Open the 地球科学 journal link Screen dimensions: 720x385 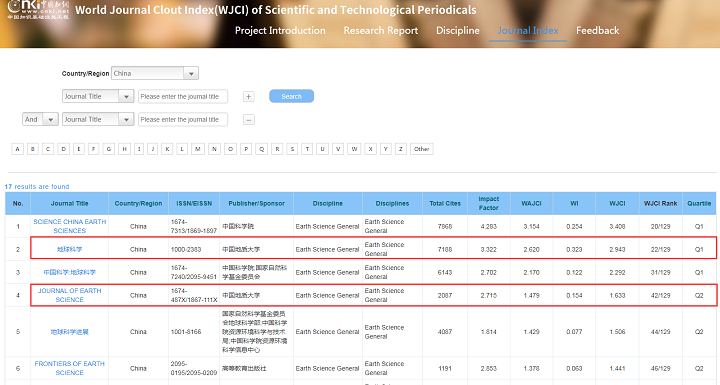(x=70, y=249)
